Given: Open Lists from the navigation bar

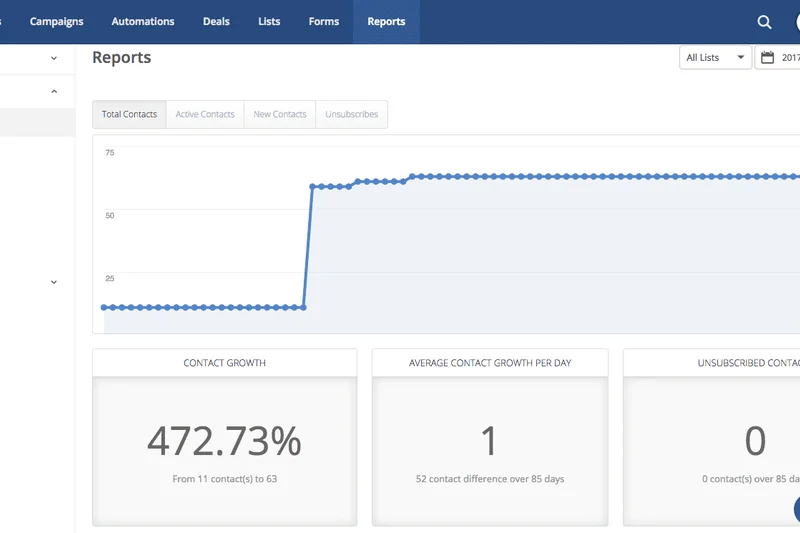Looking at the screenshot, I should [x=269, y=22].
